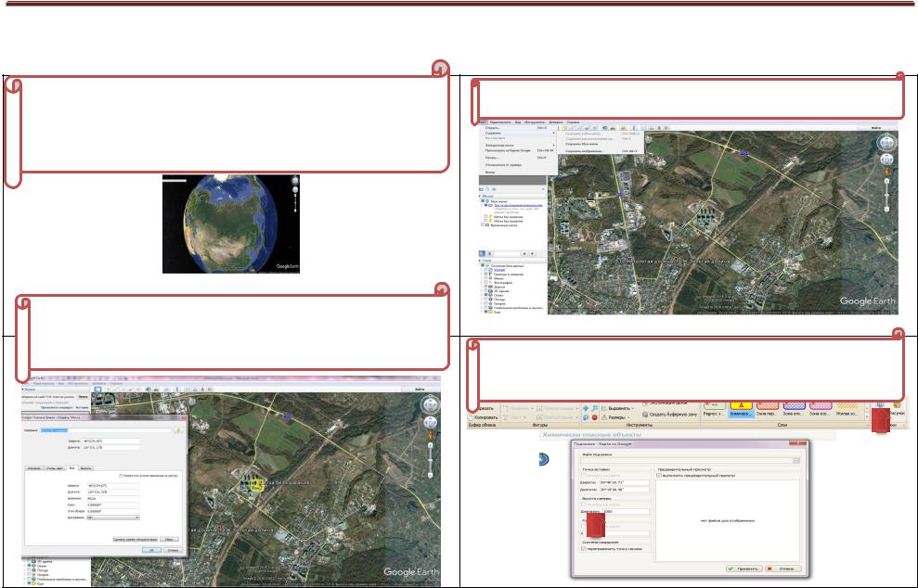Collapse the Layers panel header
The image size is (918, 588).
[x=513, y=260]
